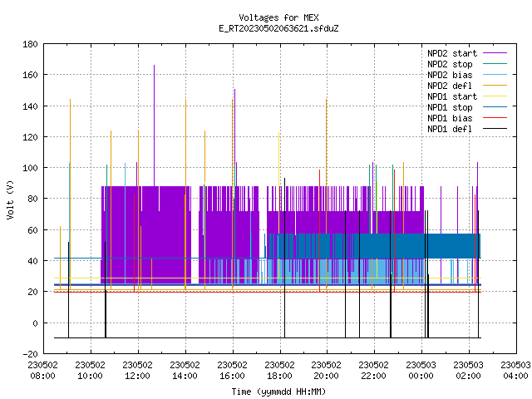The image size is (532, 399).
Task: Click the red NPD1 bias legend line
Action: [495, 118]
